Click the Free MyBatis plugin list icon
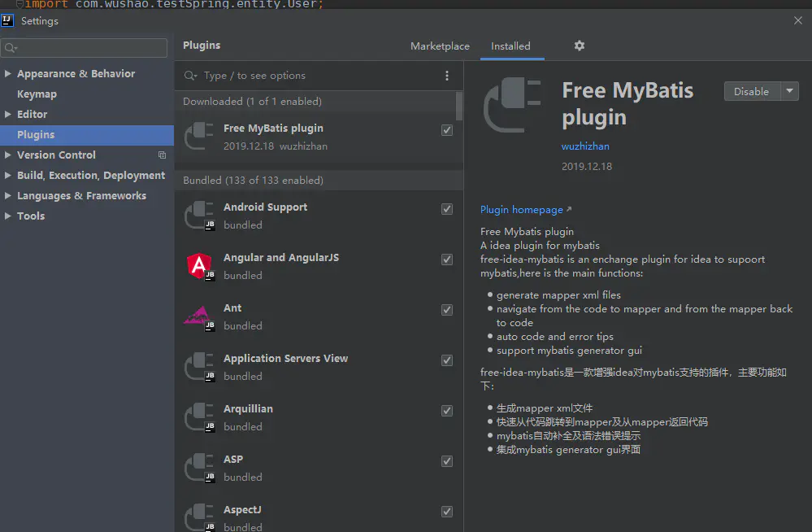 [199, 137]
